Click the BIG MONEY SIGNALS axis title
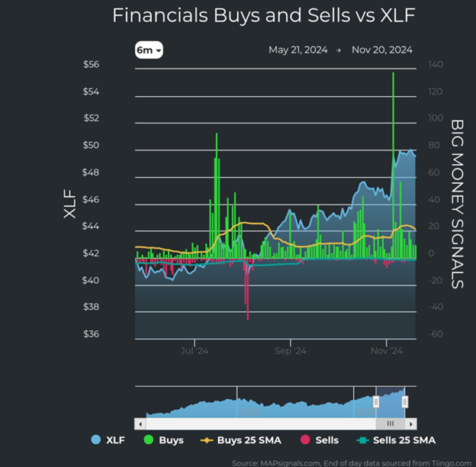This screenshot has width=476, height=467. tap(458, 203)
